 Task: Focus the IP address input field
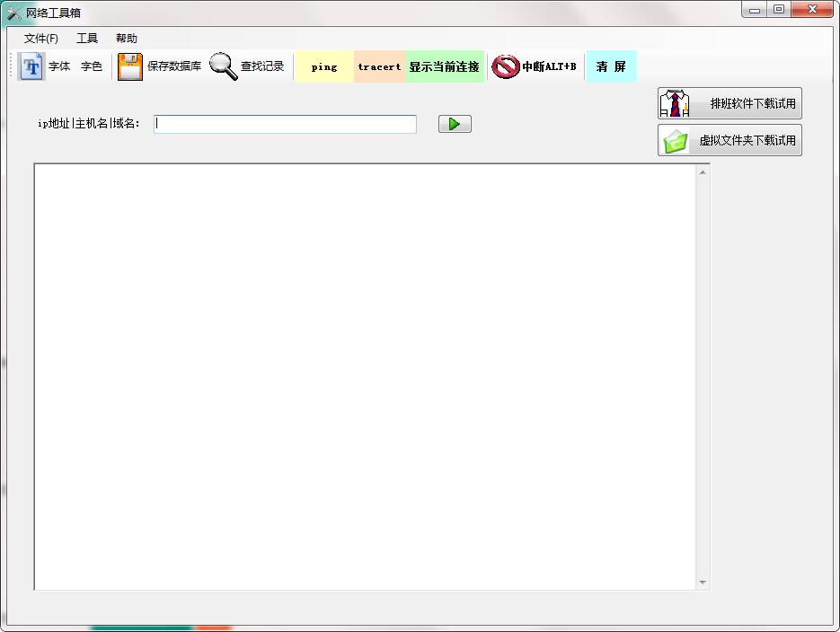(x=285, y=124)
